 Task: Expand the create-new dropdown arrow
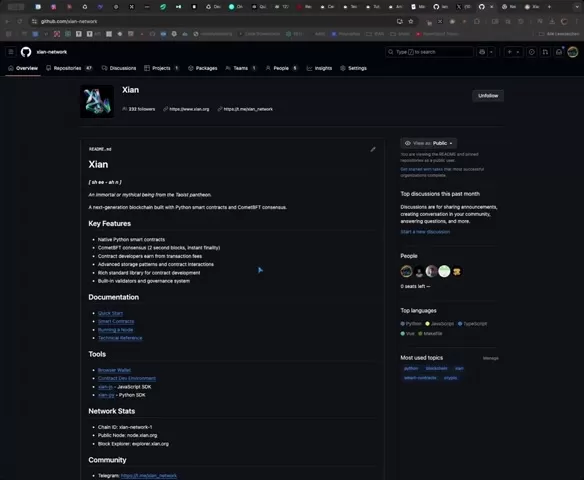click(x=518, y=52)
